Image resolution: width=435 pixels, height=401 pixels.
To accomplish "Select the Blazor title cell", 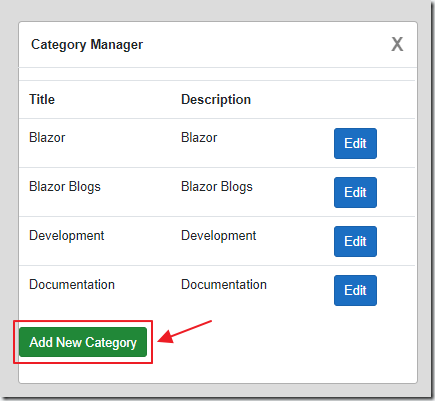I will pos(47,137).
